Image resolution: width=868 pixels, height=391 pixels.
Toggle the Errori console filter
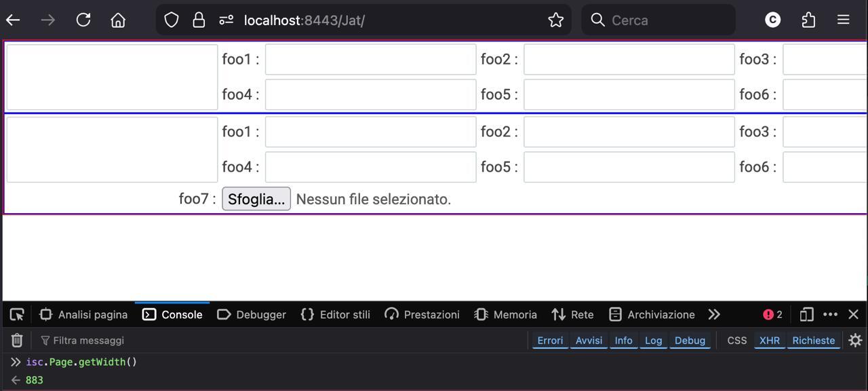[x=550, y=340]
